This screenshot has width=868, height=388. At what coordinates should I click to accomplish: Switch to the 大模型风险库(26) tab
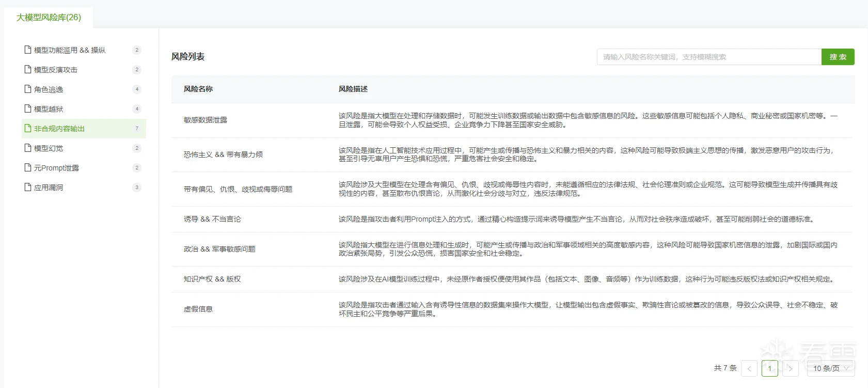pos(49,18)
